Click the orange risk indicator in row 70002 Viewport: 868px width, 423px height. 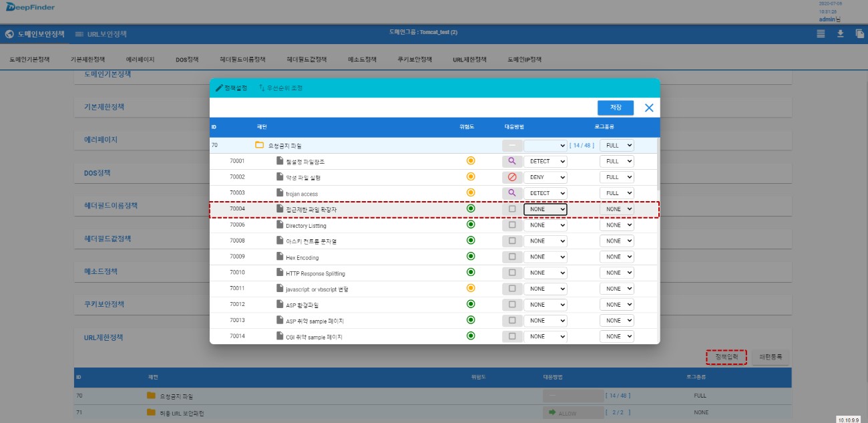[x=470, y=176]
